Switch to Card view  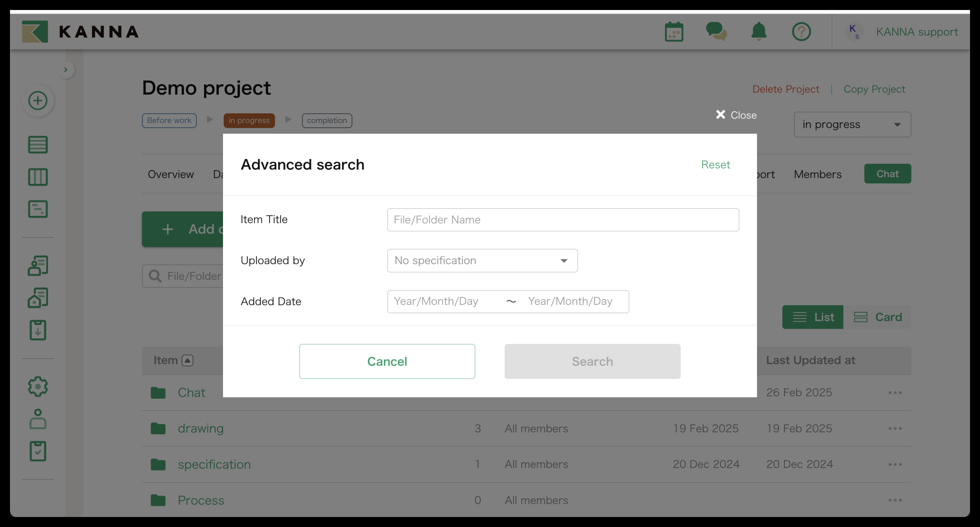click(877, 317)
